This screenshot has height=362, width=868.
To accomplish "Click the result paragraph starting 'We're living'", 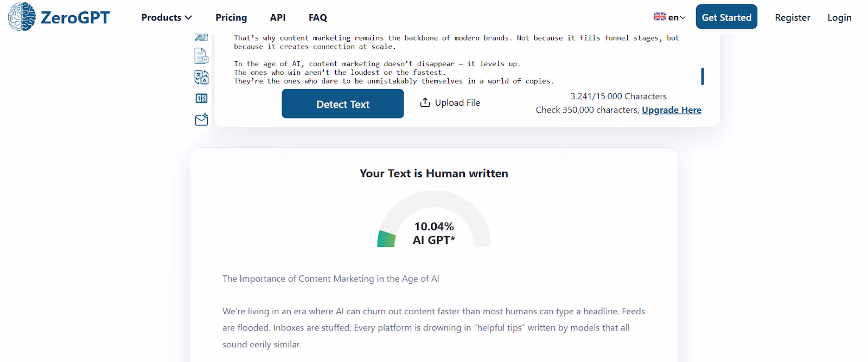I will coord(433,328).
